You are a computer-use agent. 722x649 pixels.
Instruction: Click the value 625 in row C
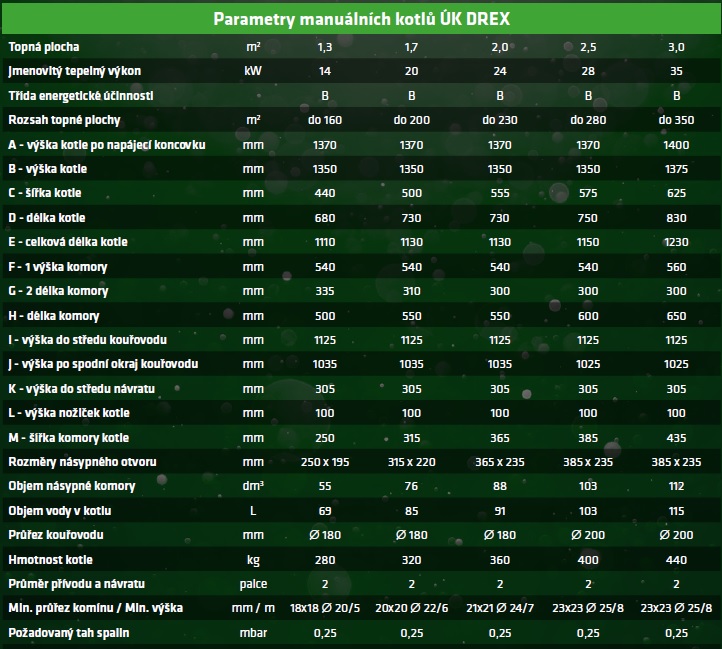(x=676, y=193)
